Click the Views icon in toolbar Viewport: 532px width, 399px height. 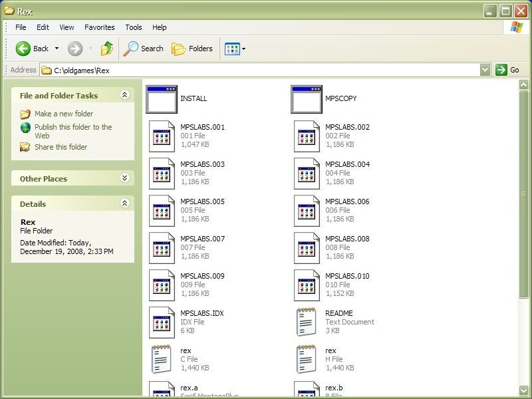[232, 49]
